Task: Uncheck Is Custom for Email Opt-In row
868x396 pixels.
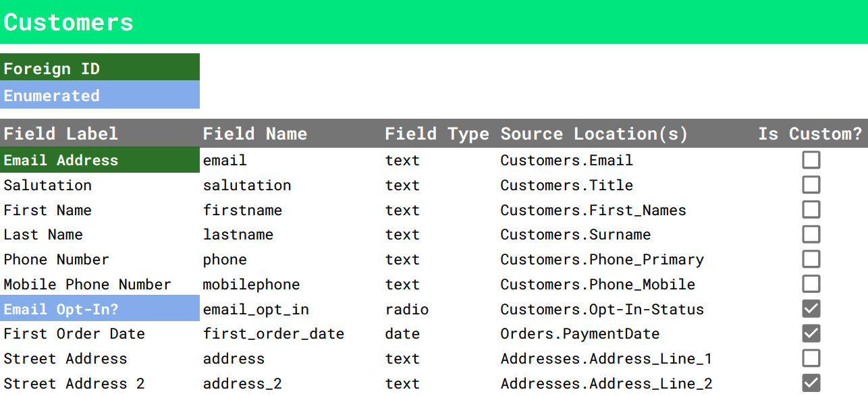Action: (811, 309)
